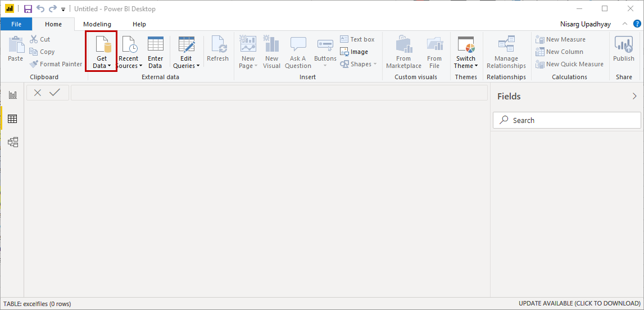The height and width of the screenshot is (310, 644).
Task: Collapse the Fields pane chevron
Action: click(634, 96)
